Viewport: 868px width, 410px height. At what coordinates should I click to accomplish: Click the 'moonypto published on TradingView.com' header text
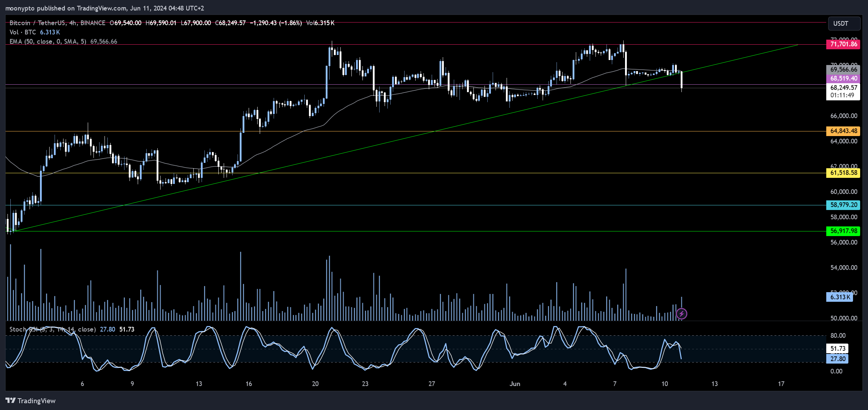point(66,8)
